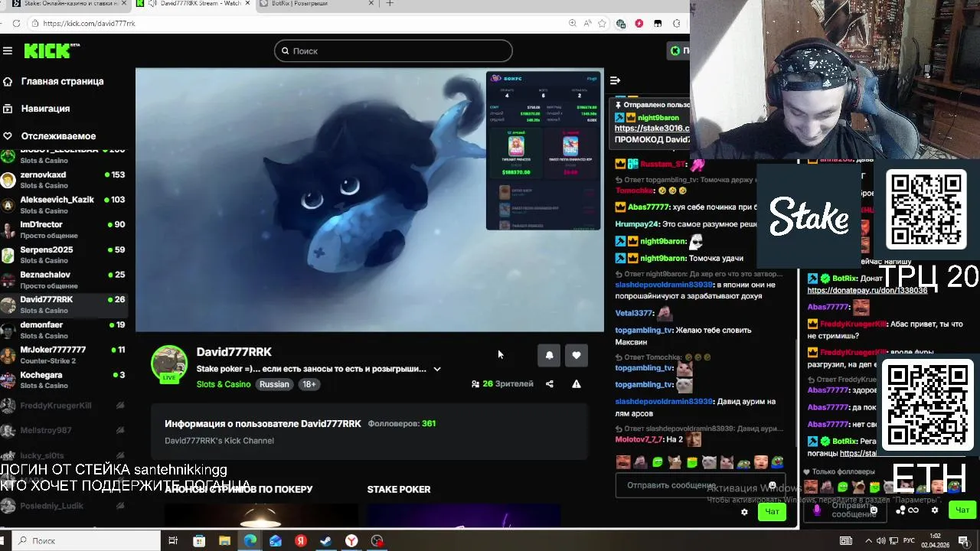The width and height of the screenshot is (980, 551).
Task: Click the Russian language tag
Action: pos(274,384)
